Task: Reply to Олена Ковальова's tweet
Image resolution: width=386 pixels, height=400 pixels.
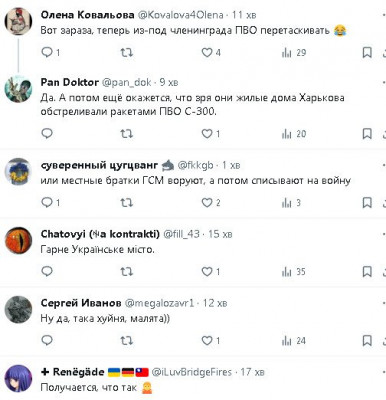Action: (50, 52)
